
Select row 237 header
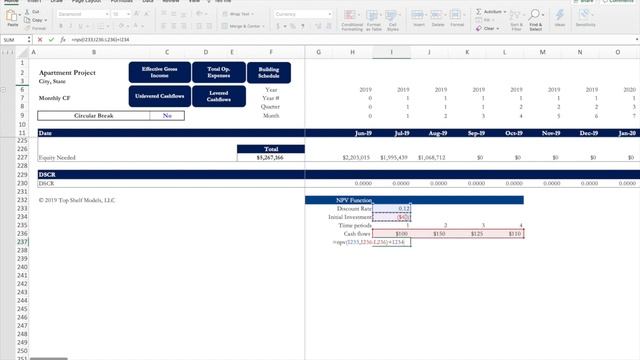pyautogui.click(x=22, y=242)
